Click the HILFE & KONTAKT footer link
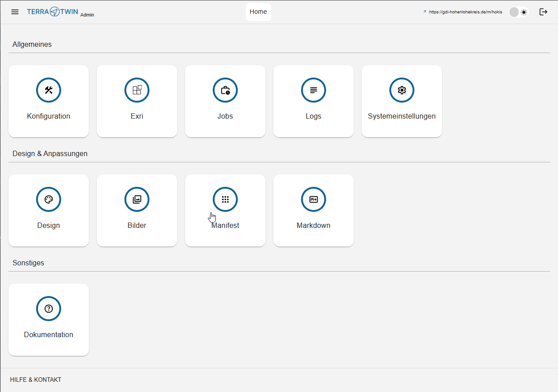 [x=36, y=380]
